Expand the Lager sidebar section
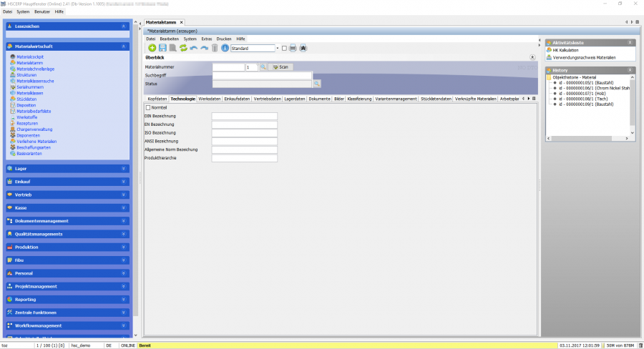 pos(67,169)
